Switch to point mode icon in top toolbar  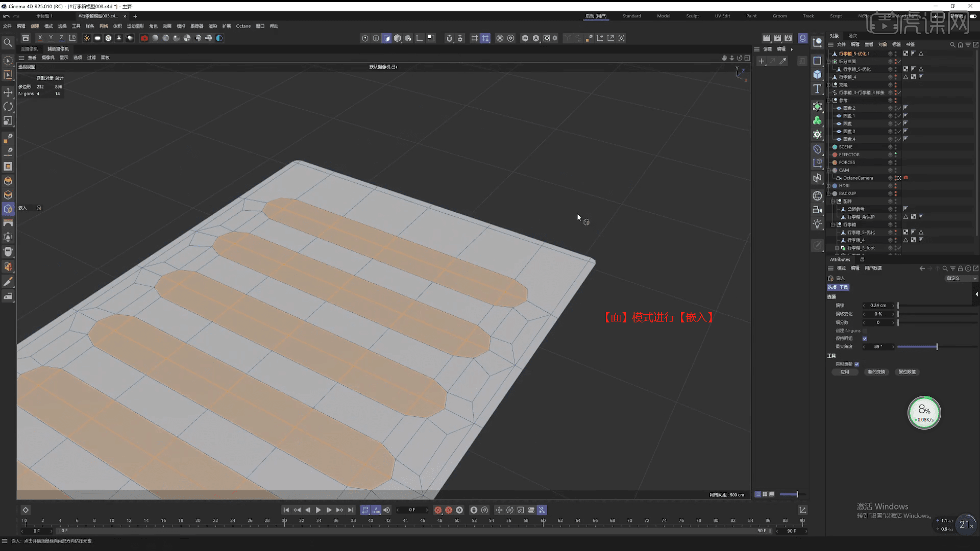click(x=365, y=38)
